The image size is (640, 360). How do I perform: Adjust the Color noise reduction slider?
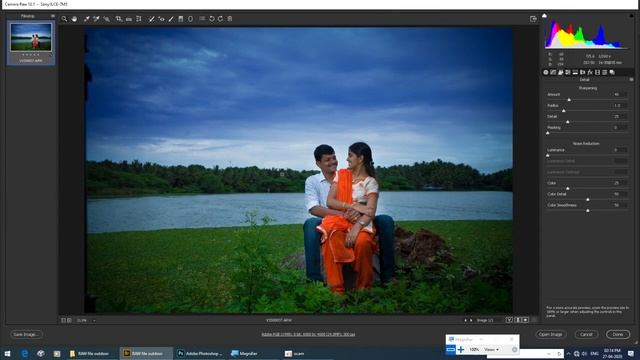pos(568,188)
